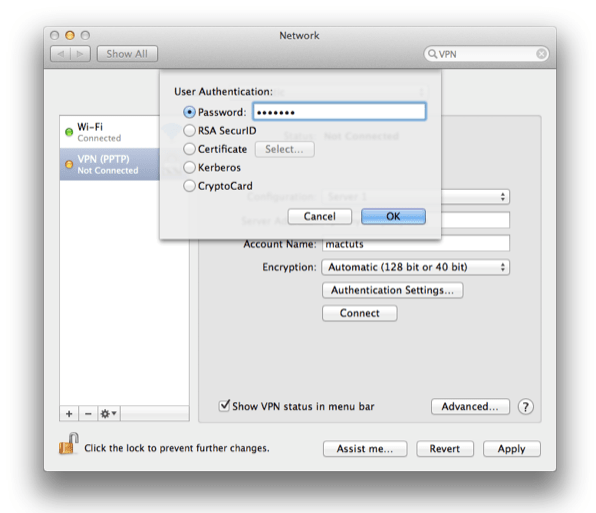This screenshot has width=596, height=513.
Task: Open the Advanced... settings
Action: [x=470, y=407]
